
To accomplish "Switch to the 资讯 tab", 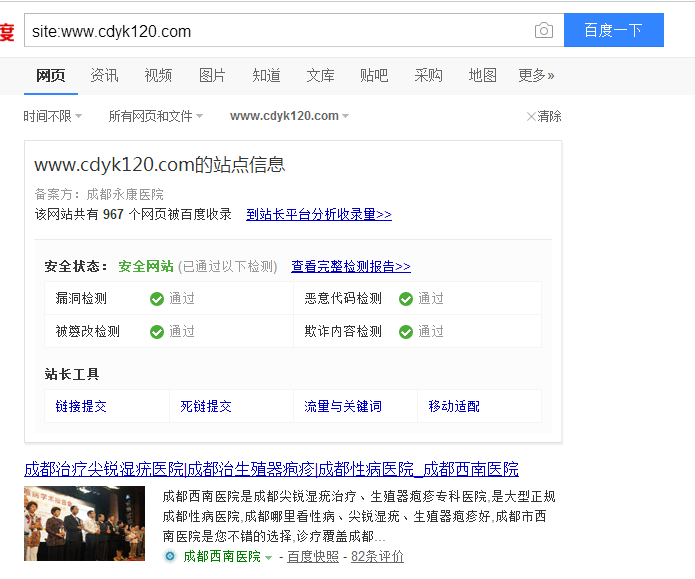I will (104, 75).
